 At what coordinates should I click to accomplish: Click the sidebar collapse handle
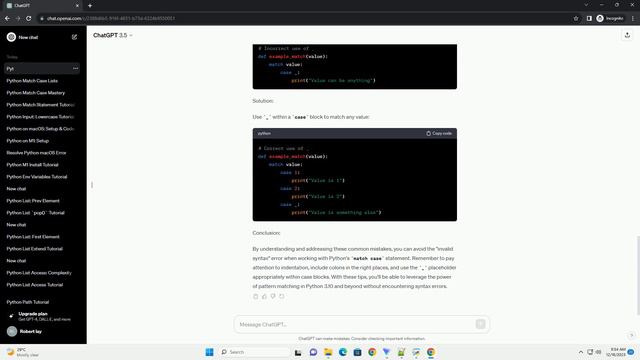point(92,185)
